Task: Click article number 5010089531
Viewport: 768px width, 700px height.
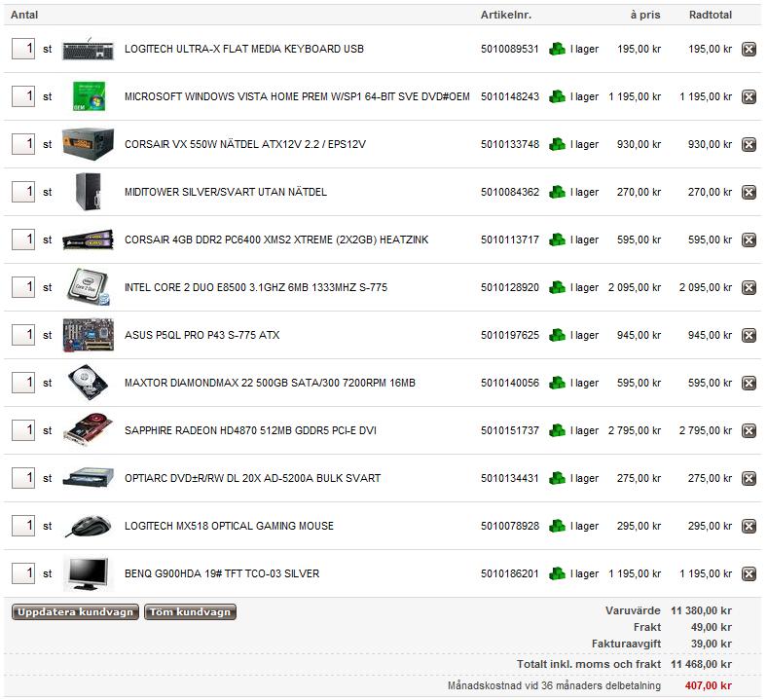Action: [x=509, y=49]
